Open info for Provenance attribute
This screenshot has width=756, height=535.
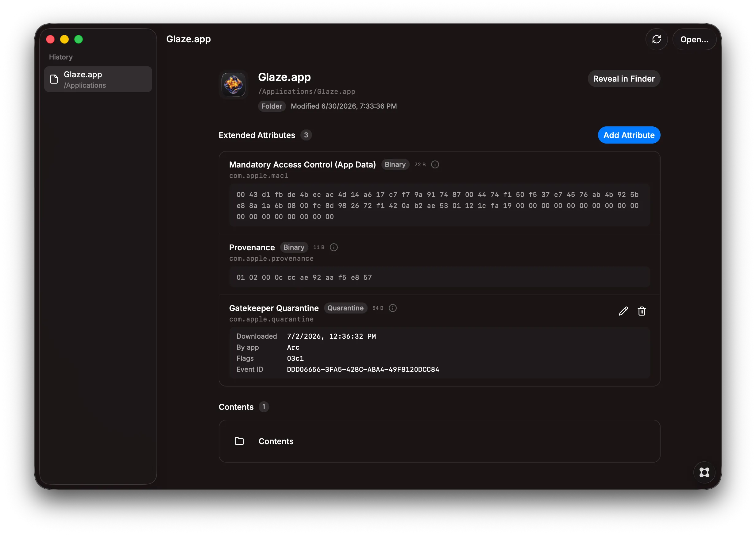click(x=334, y=247)
